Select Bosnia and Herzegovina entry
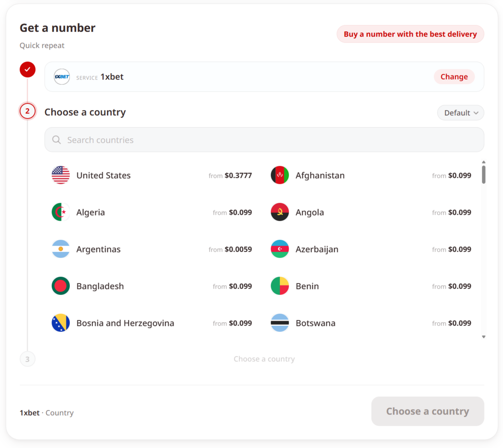 click(152, 323)
